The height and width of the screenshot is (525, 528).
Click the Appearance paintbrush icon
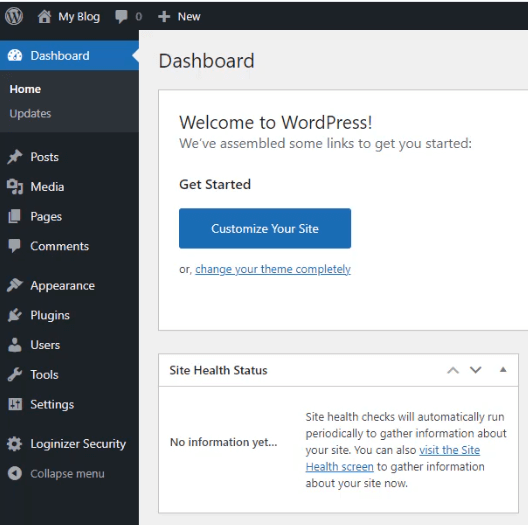(14, 285)
